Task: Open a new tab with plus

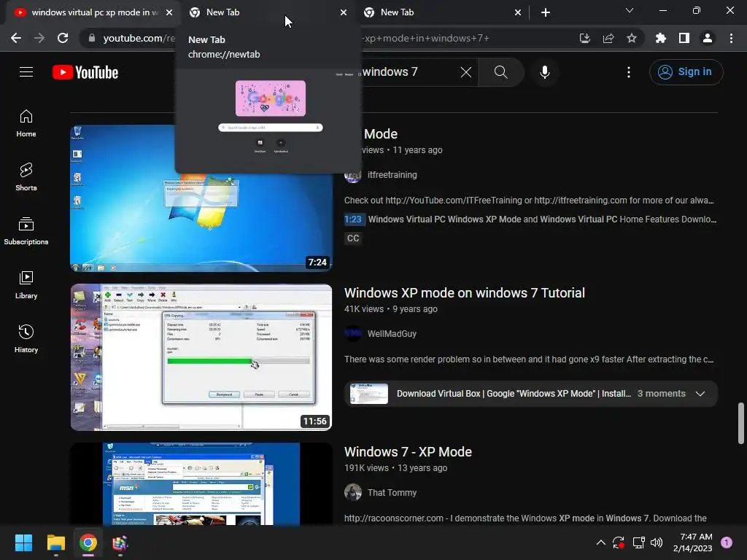Action: click(x=546, y=12)
